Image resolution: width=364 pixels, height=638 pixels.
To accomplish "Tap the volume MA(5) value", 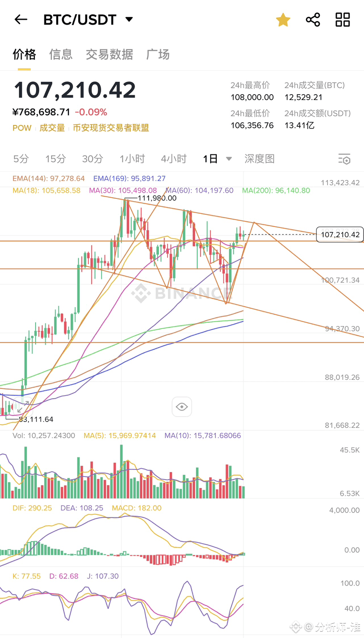I will (x=120, y=436).
